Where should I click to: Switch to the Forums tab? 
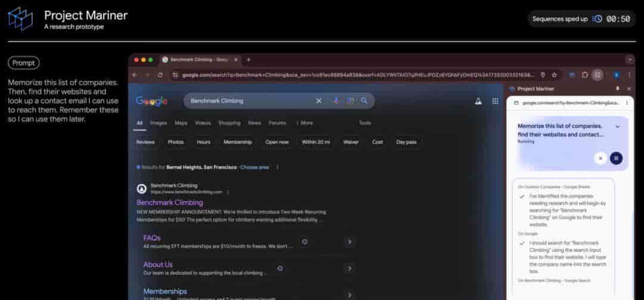[277, 123]
